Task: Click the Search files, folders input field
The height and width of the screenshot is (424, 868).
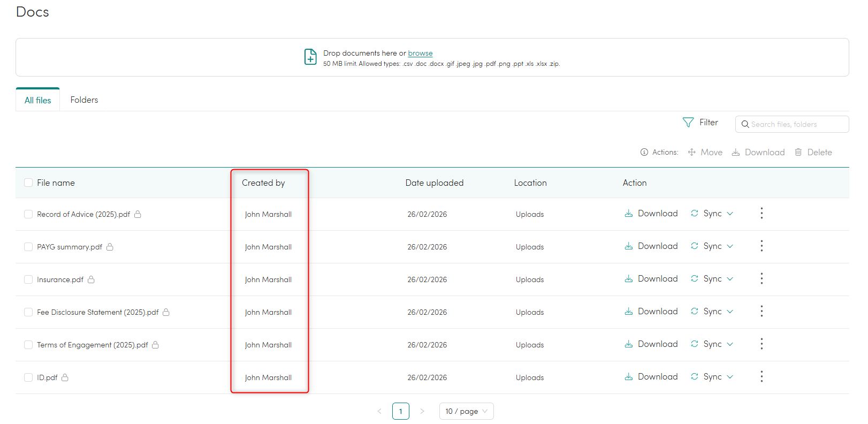Action: coord(797,124)
